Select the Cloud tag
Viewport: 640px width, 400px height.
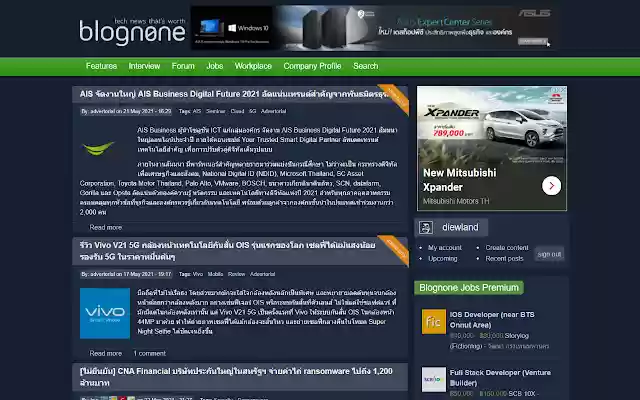[x=237, y=111]
